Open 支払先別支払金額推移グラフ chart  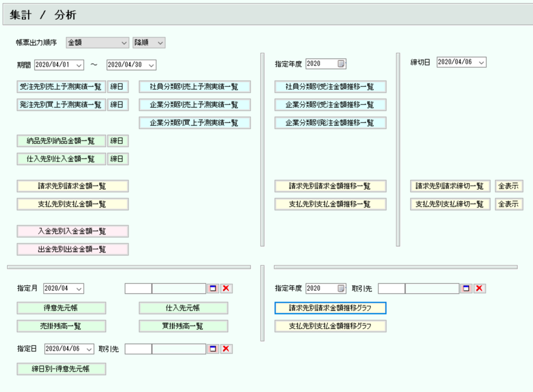tap(330, 326)
